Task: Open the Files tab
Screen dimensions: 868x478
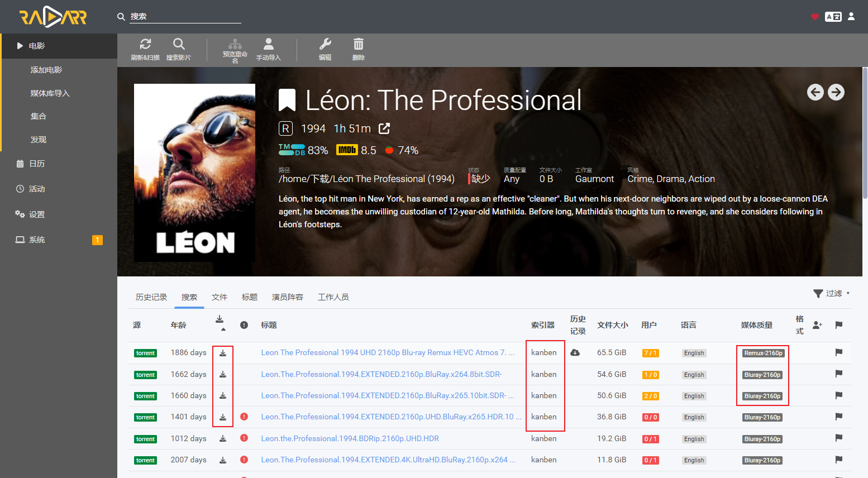Action: 220,297
